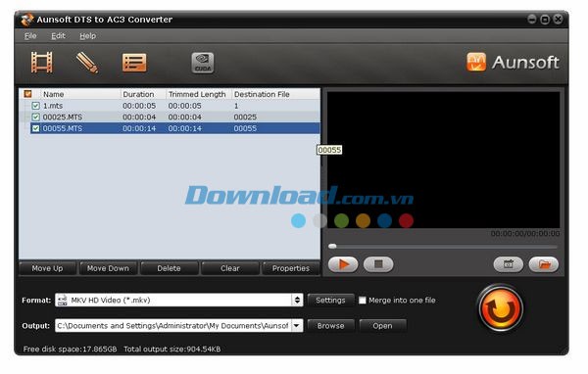Close the converter window
The image size is (588, 374).
point(558,19)
